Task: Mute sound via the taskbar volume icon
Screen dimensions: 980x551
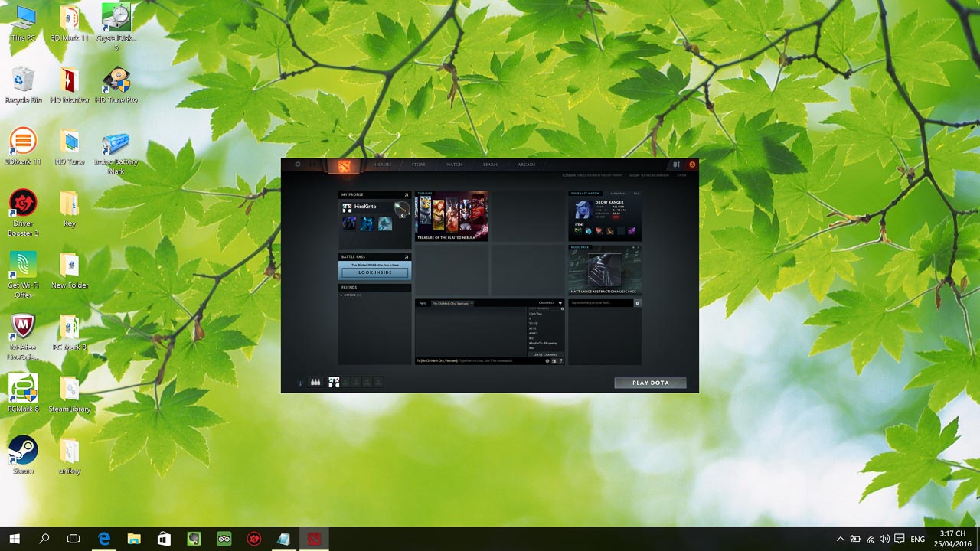Action: [x=885, y=540]
